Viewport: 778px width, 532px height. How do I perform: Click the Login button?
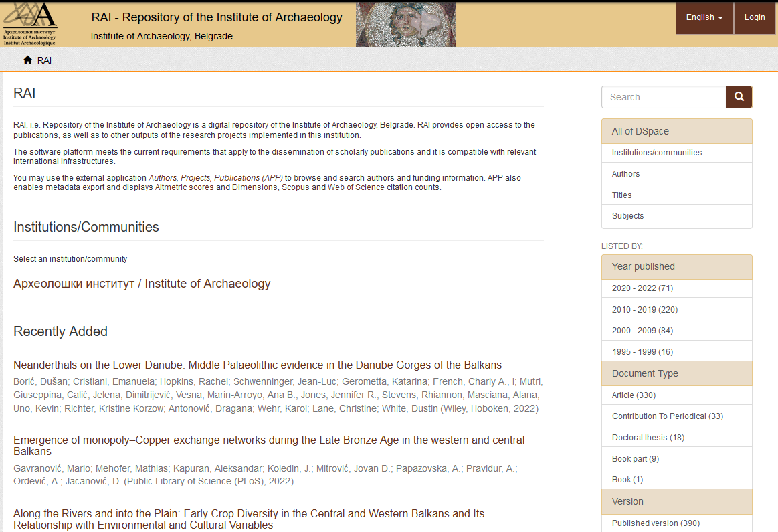[754, 17]
